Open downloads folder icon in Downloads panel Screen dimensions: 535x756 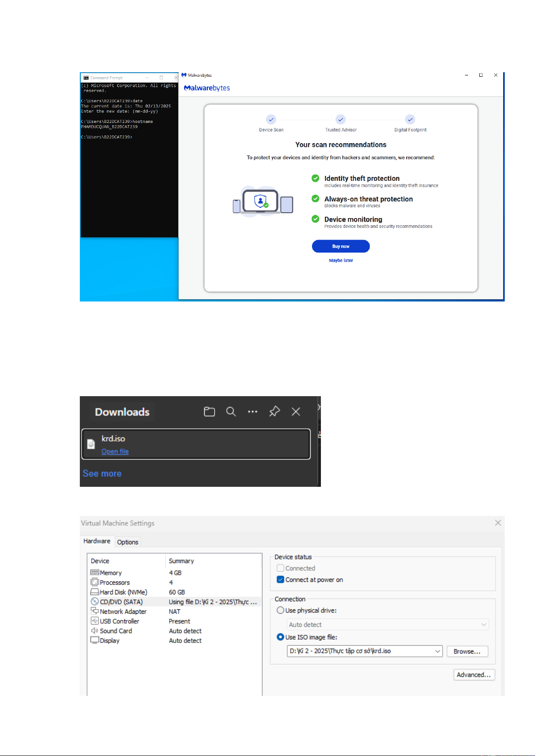209,411
